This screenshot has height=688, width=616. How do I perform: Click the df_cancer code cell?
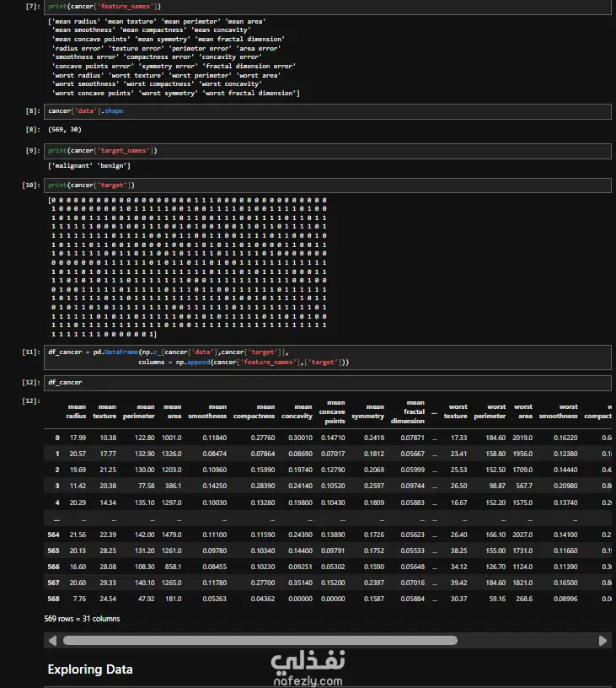click(328, 383)
